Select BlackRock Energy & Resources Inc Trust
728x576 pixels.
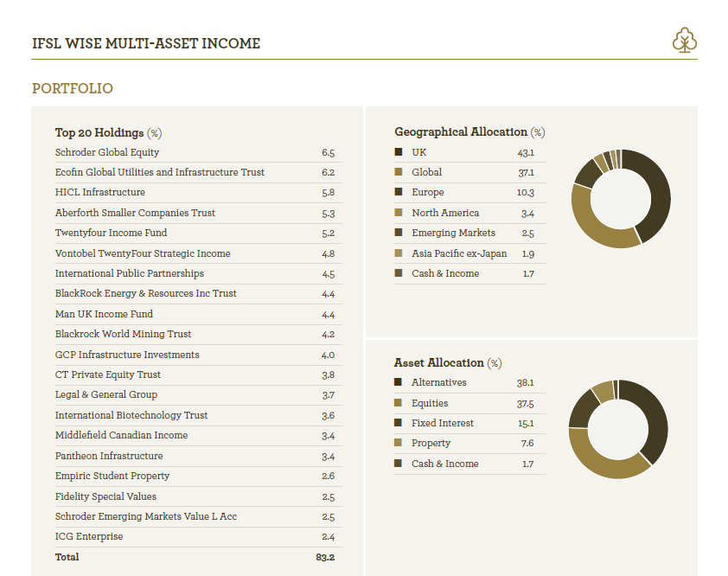198,293
